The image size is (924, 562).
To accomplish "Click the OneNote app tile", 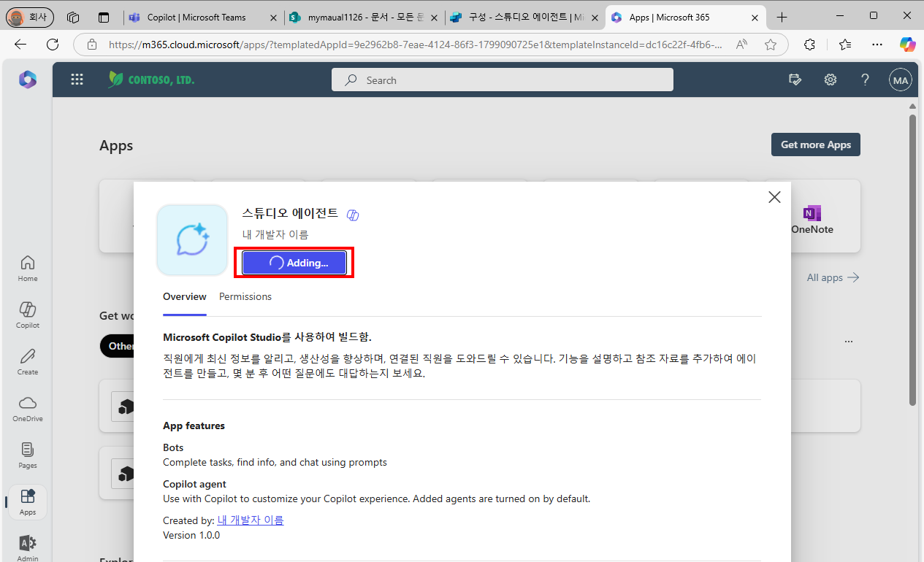I will tap(812, 216).
